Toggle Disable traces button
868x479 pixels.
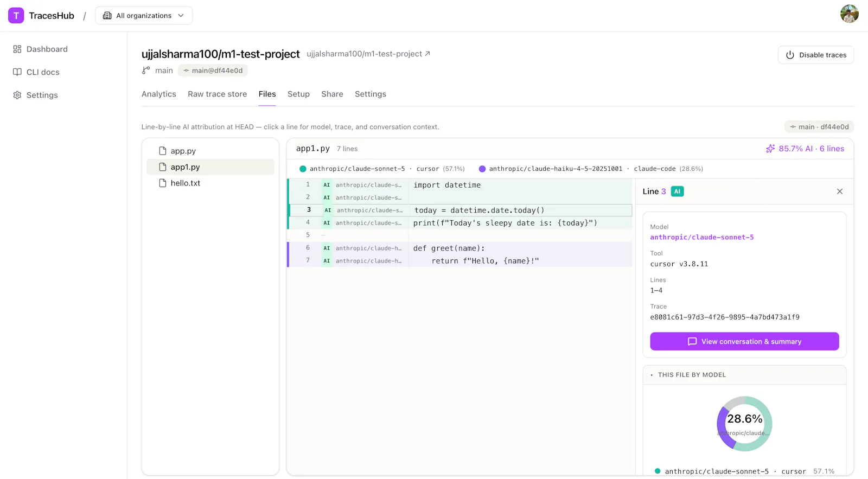point(816,55)
